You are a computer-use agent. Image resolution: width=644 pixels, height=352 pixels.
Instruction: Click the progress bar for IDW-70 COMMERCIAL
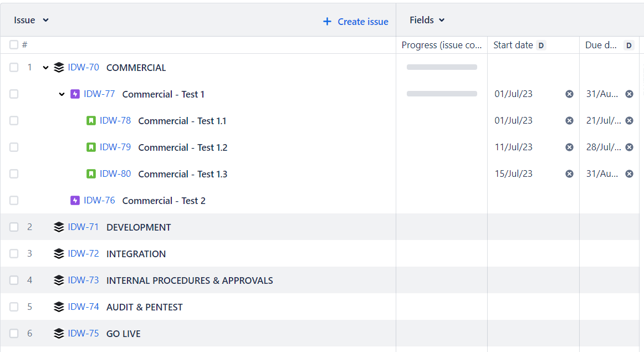[x=442, y=67]
